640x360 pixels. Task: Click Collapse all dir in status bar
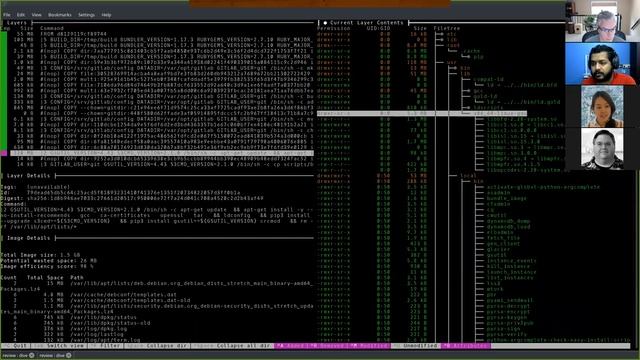(232, 346)
